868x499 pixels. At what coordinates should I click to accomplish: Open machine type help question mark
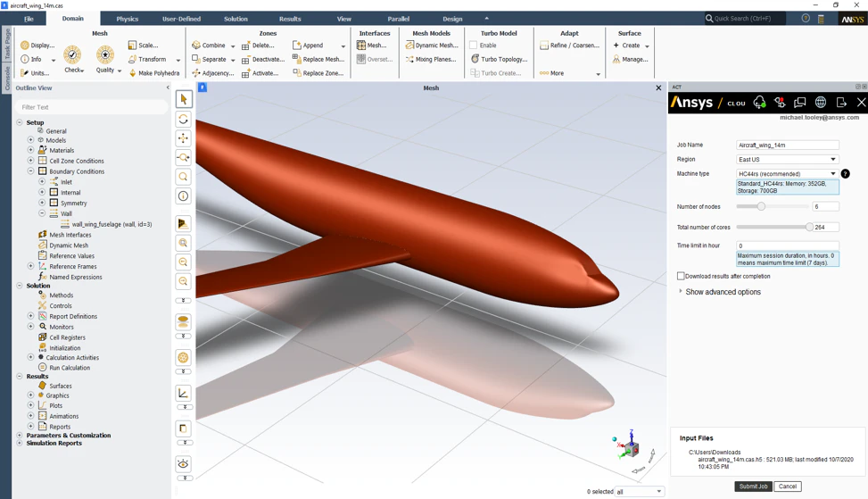(846, 174)
